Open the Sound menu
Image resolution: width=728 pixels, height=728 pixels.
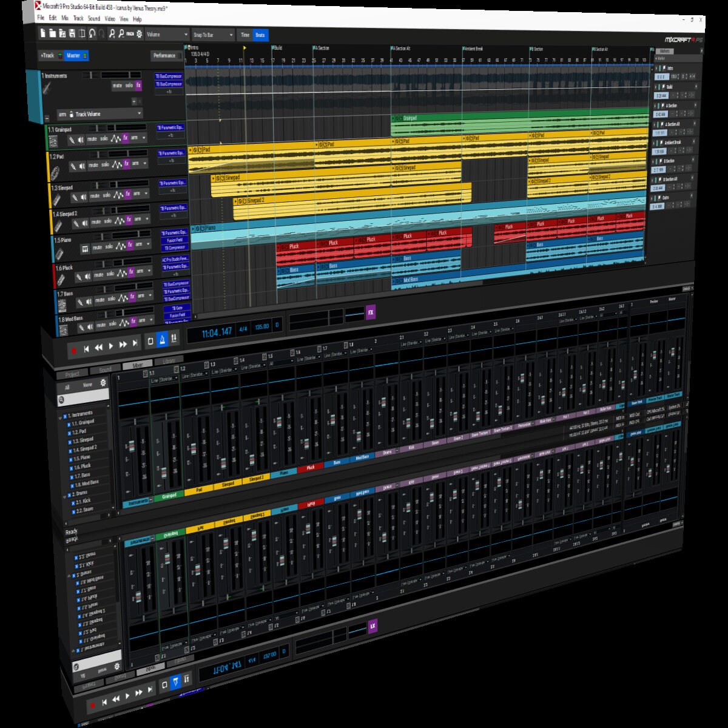pyautogui.click(x=94, y=19)
